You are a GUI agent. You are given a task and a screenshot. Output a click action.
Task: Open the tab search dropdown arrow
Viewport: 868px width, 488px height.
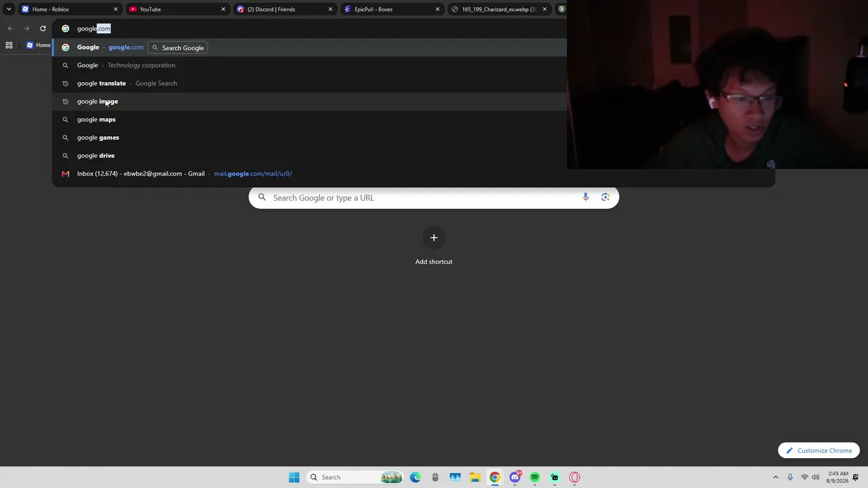9,9
